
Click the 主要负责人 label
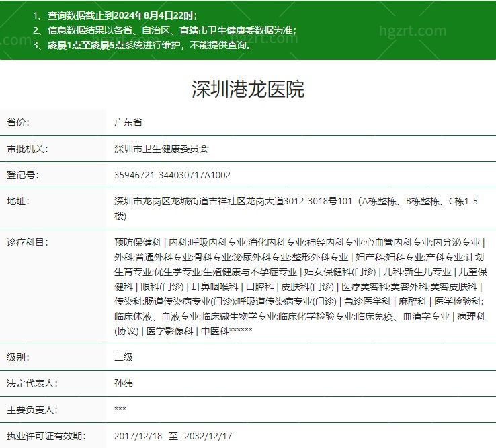(32, 410)
